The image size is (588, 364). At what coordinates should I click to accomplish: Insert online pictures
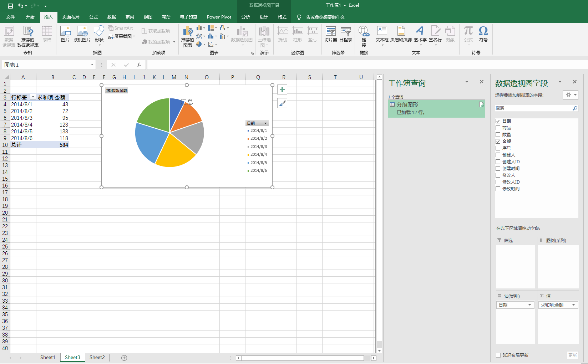[82, 34]
